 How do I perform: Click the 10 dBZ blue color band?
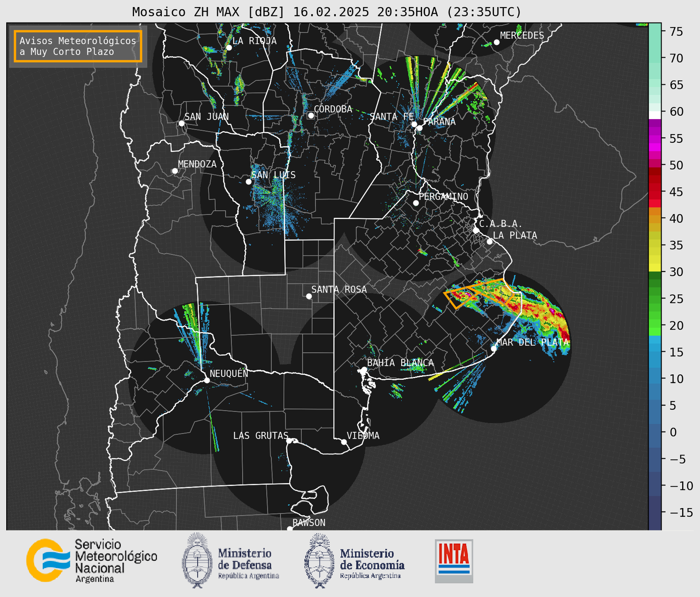coord(655,379)
